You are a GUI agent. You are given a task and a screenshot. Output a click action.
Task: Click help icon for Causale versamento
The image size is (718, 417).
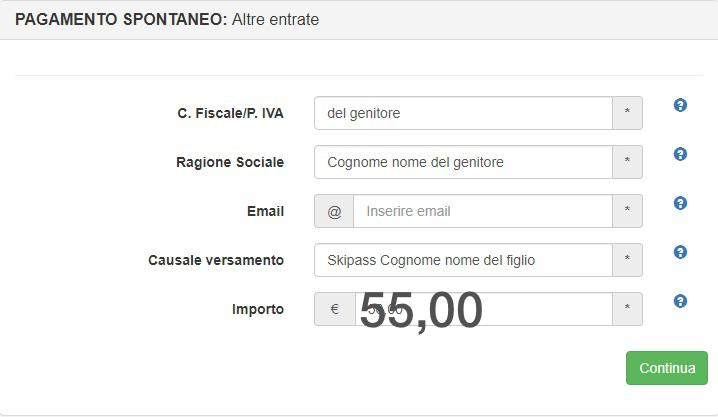680,252
